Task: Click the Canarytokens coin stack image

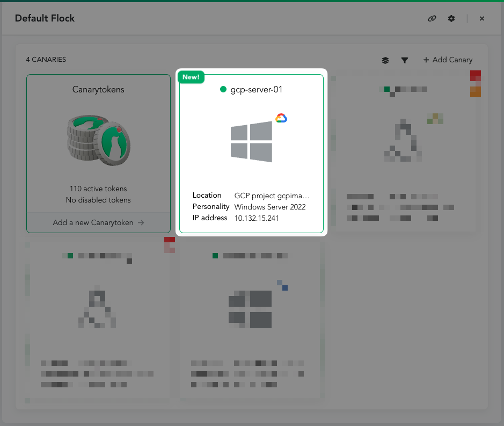Action: (x=98, y=138)
